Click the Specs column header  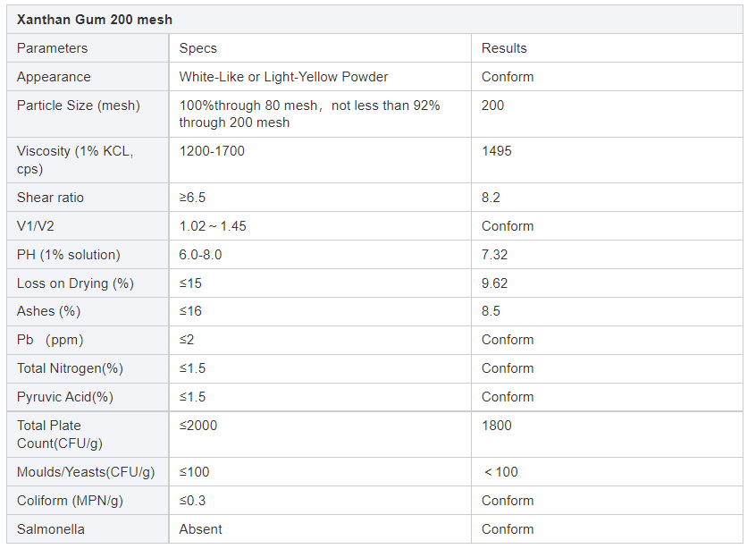pos(197,48)
